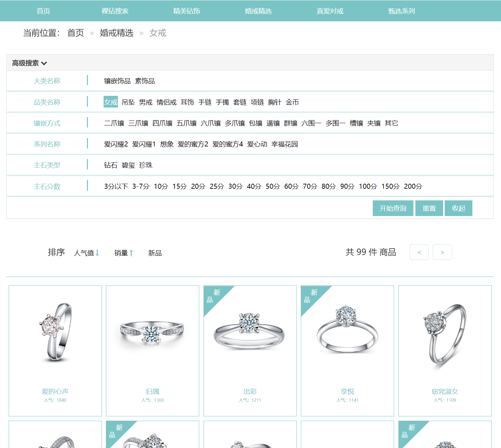Deselect the highlighted 女戒 filter
The width and height of the screenshot is (501, 448).
pyautogui.click(x=111, y=102)
